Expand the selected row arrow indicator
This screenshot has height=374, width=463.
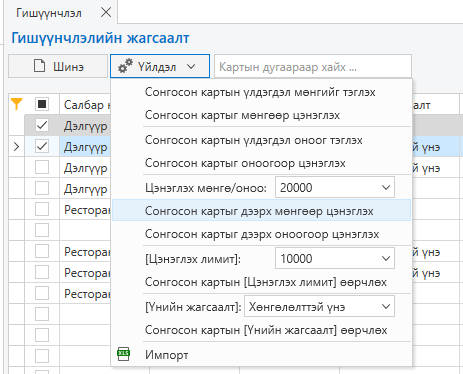(x=16, y=146)
